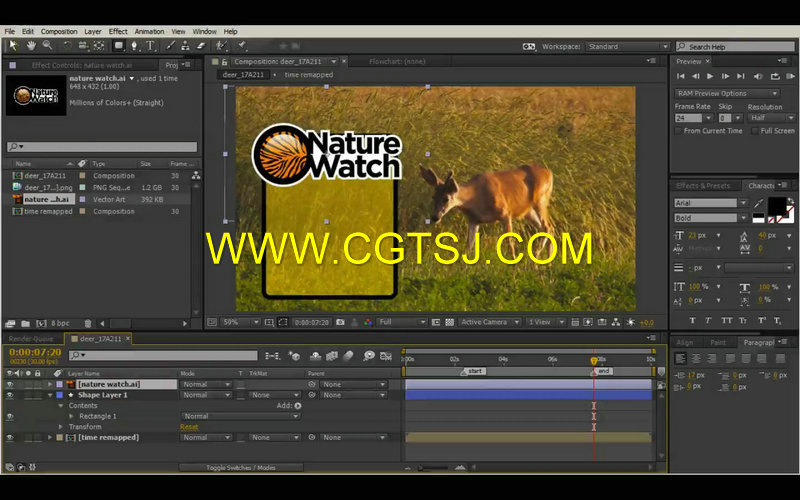The height and width of the screenshot is (500, 800).
Task: Hide Rectangle 1 eye toggle
Action: (10, 416)
